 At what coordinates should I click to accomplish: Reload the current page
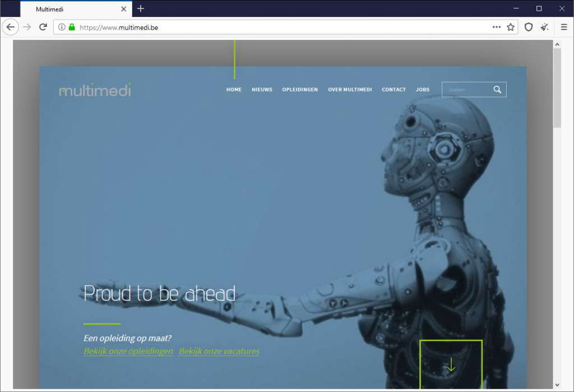(x=43, y=27)
